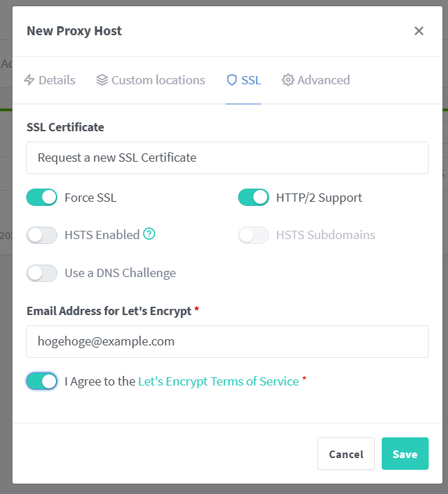Toggle the Force SSL switch
Screen dimensions: 448x494
(x=41, y=198)
